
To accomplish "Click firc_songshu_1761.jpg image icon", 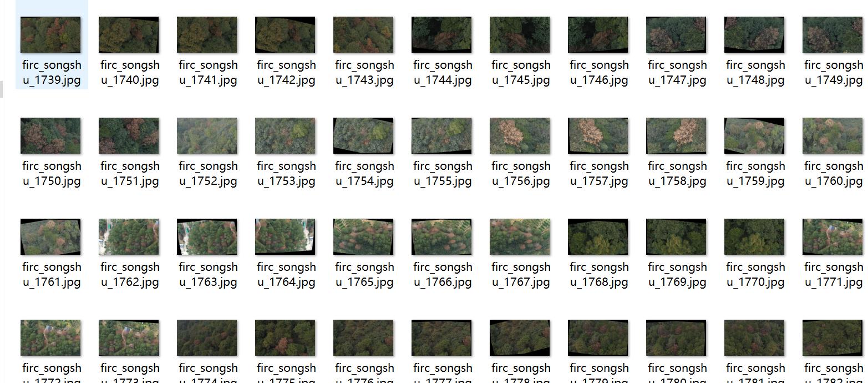I will click(x=50, y=236).
